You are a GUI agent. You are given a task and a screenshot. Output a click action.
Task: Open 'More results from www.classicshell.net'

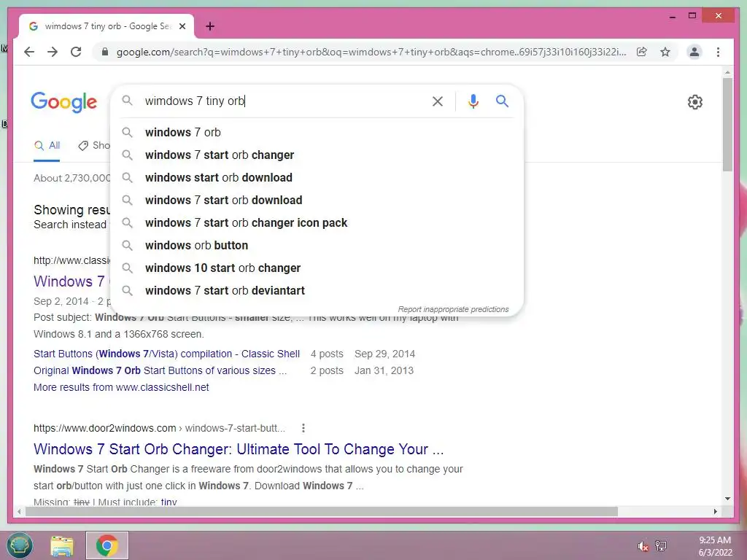[x=121, y=387]
